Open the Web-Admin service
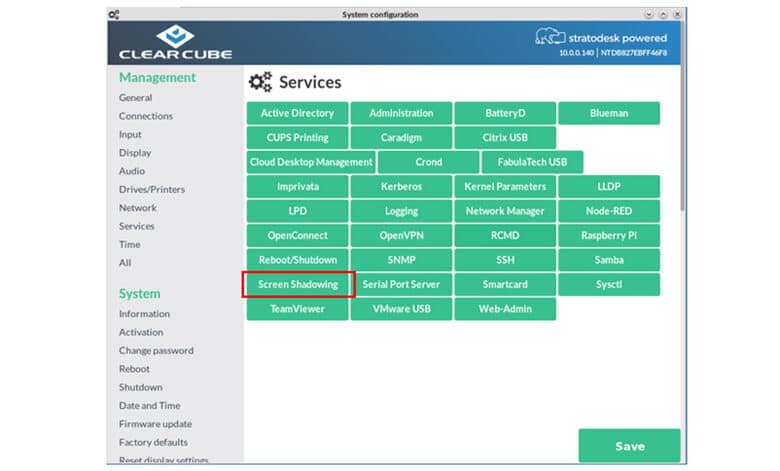This screenshot has height=471, width=780. [x=505, y=309]
